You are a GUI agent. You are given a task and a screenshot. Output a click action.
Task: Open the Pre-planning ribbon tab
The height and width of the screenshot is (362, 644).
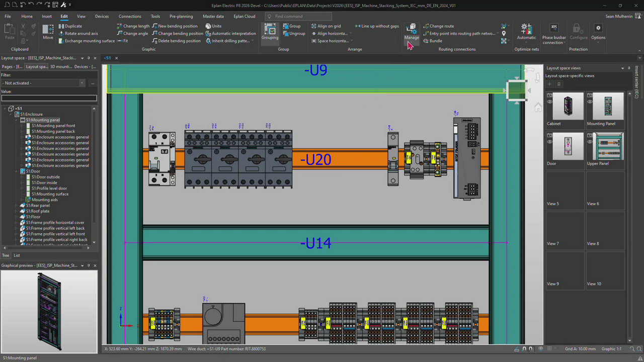point(181,16)
